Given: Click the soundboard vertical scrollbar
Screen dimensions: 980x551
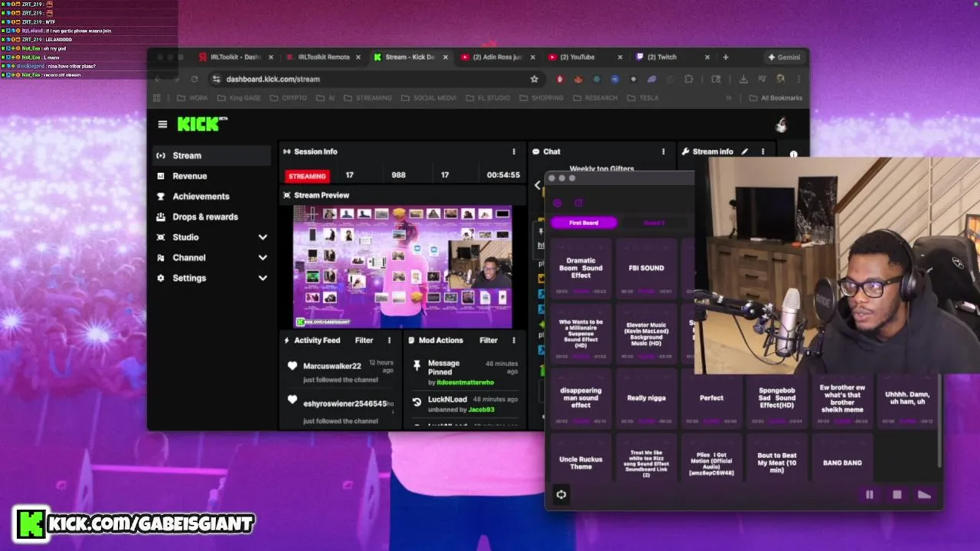Looking at the screenshot, I should coord(939,419).
